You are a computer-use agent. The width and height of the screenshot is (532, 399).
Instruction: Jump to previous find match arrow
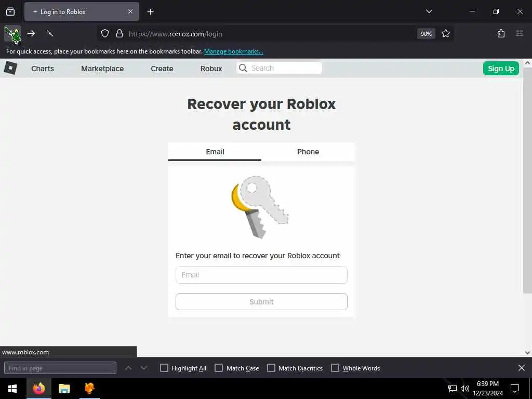tap(128, 368)
